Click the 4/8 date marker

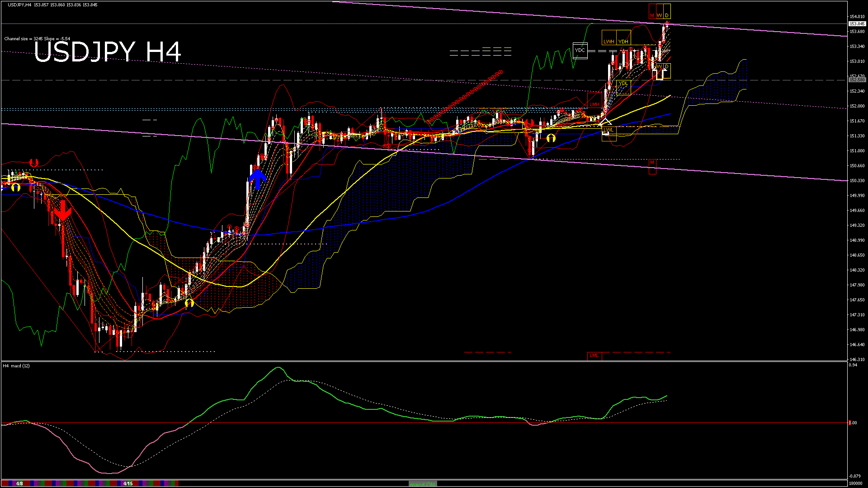click(x=19, y=483)
